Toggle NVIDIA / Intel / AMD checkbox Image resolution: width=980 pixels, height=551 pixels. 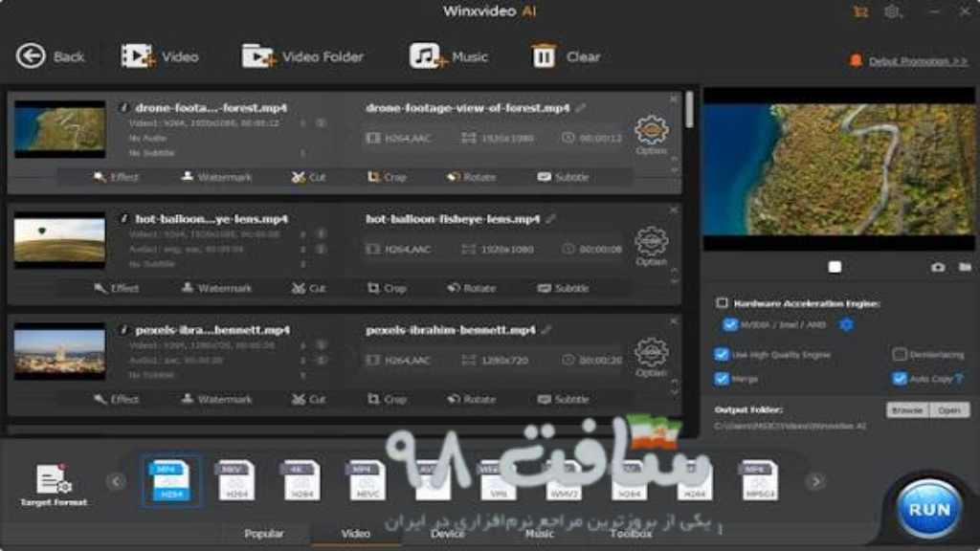(730, 325)
